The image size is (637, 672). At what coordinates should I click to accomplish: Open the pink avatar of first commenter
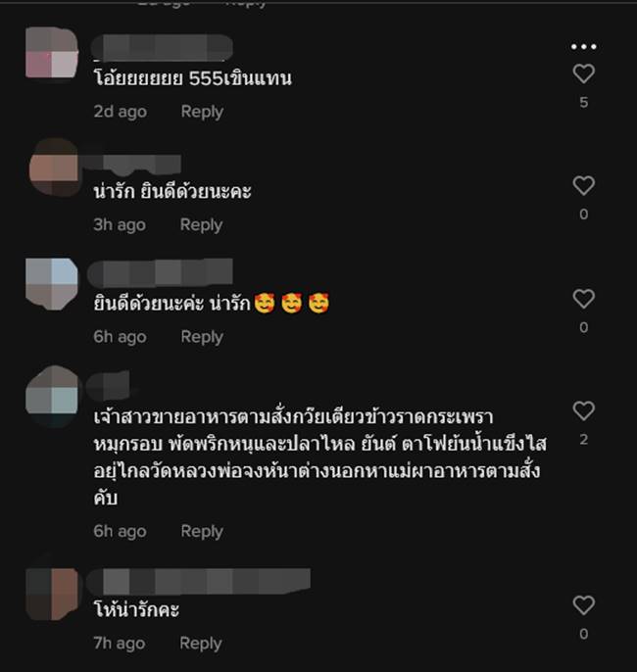(x=52, y=53)
